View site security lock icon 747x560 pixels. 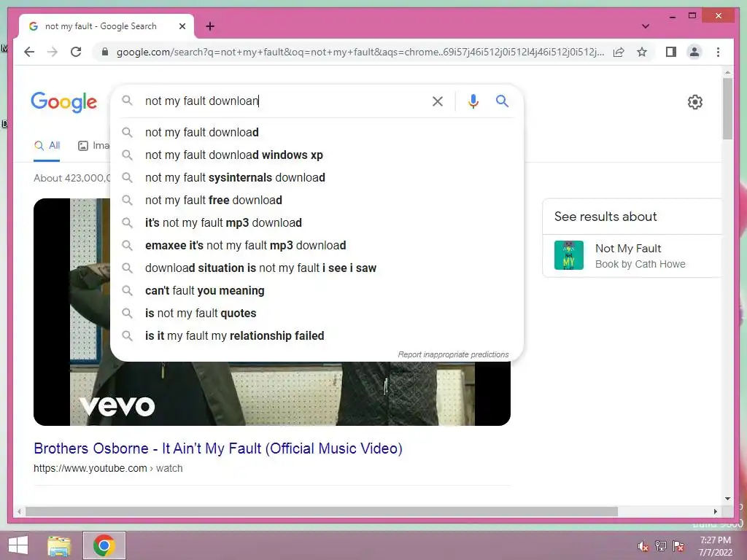pos(105,52)
